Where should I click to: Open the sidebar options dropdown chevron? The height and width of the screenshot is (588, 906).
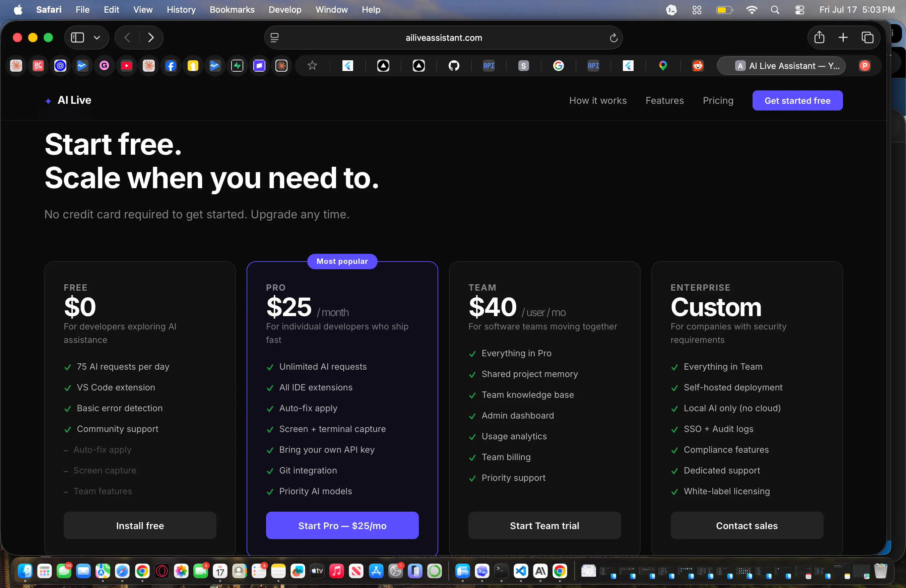(97, 37)
